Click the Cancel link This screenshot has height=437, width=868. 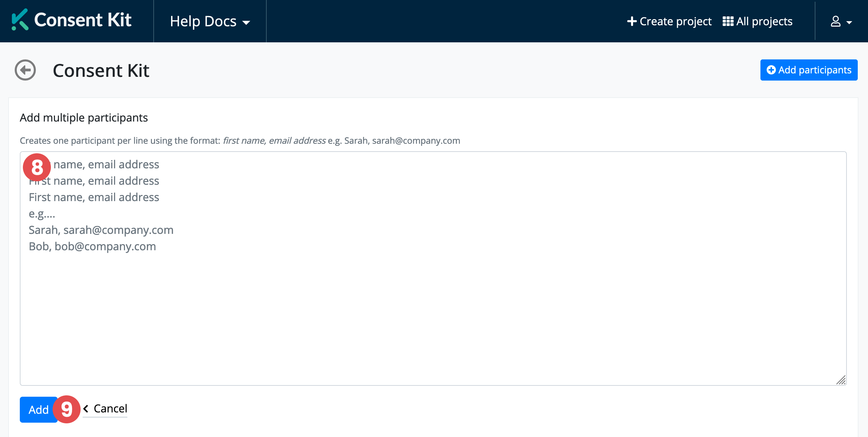tap(110, 409)
